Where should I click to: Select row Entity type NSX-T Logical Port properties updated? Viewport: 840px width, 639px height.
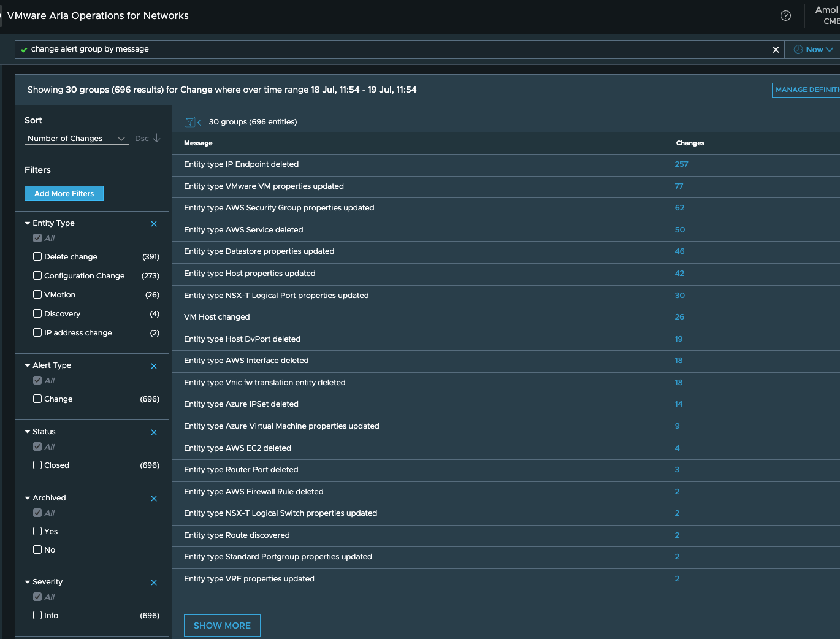pyautogui.click(x=506, y=296)
